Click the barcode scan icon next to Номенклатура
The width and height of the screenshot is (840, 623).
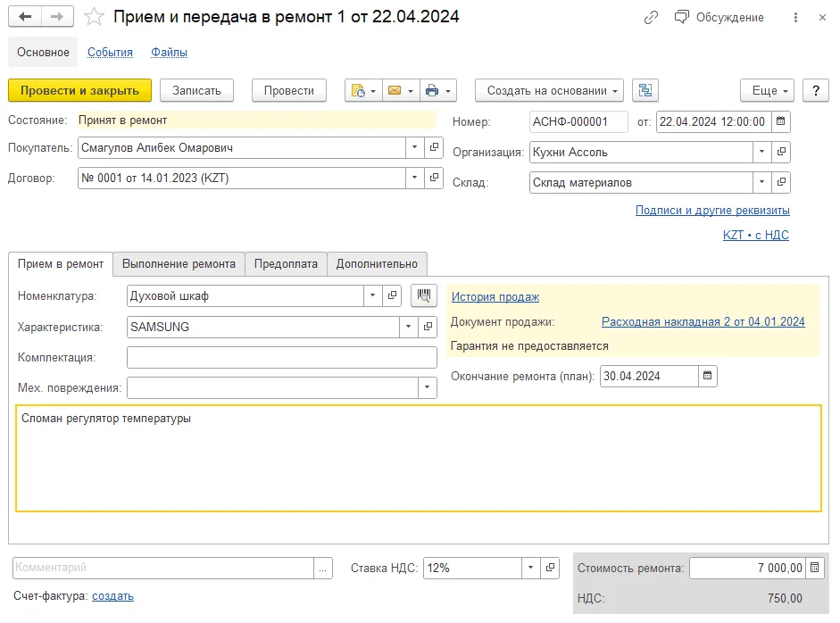tap(424, 295)
